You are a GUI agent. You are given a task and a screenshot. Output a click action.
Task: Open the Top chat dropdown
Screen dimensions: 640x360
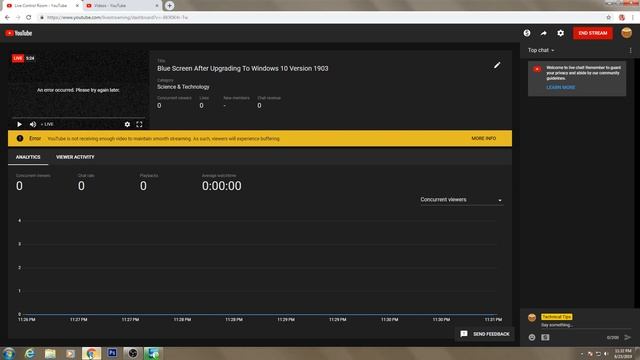point(541,50)
